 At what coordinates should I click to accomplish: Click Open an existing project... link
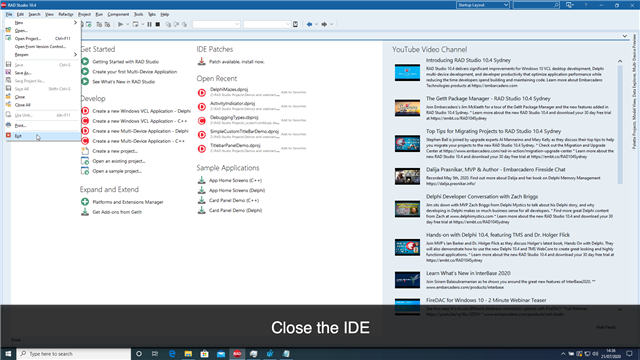coord(119,161)
